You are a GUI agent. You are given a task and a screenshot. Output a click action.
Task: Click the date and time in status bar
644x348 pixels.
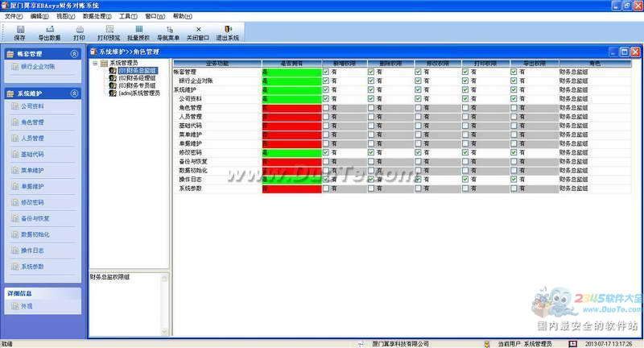pos(609,344)
